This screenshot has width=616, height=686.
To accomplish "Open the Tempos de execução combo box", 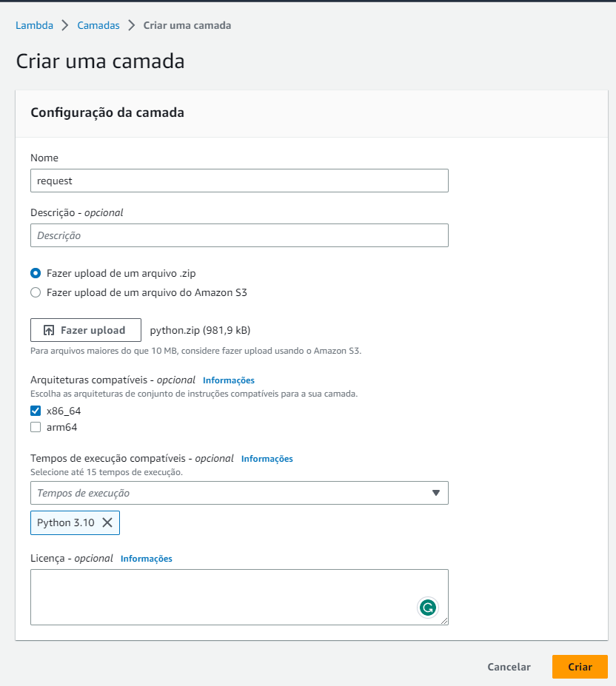I will 230,493.
